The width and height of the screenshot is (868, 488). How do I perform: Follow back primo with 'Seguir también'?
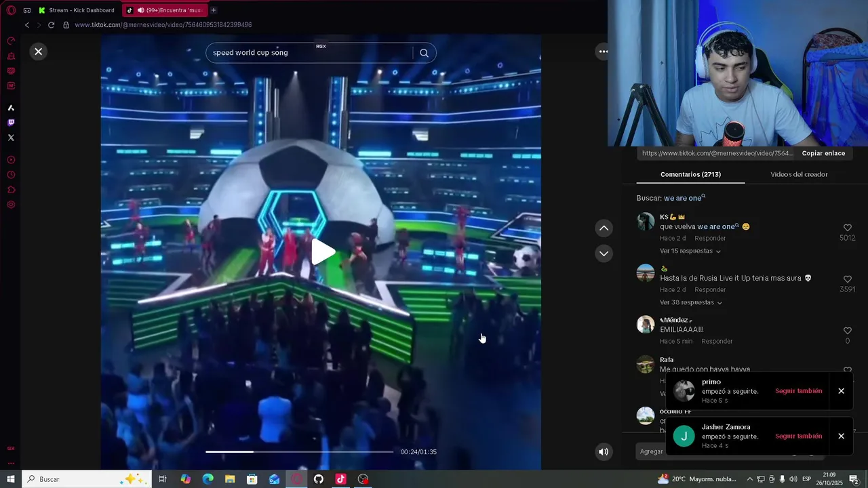tap(798, 391)
